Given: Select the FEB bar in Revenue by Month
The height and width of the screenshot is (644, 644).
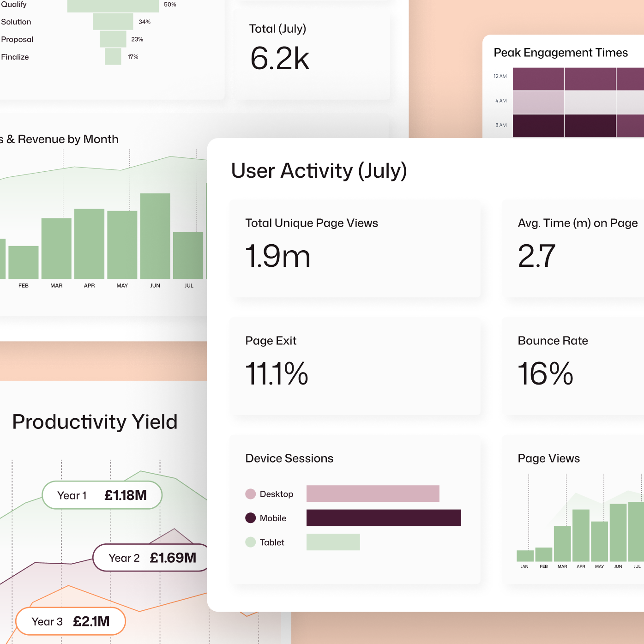Looking at the screenshot, I should 24,262.
